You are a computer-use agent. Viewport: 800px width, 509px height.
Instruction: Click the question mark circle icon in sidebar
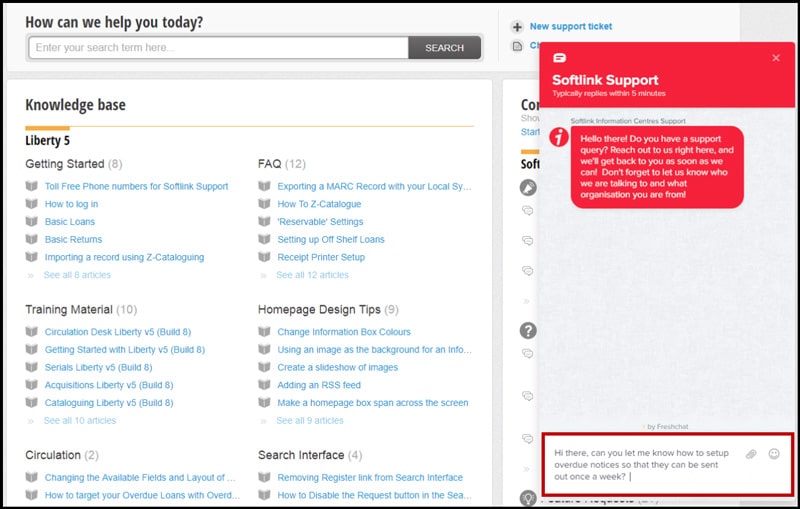click(528, 330)
